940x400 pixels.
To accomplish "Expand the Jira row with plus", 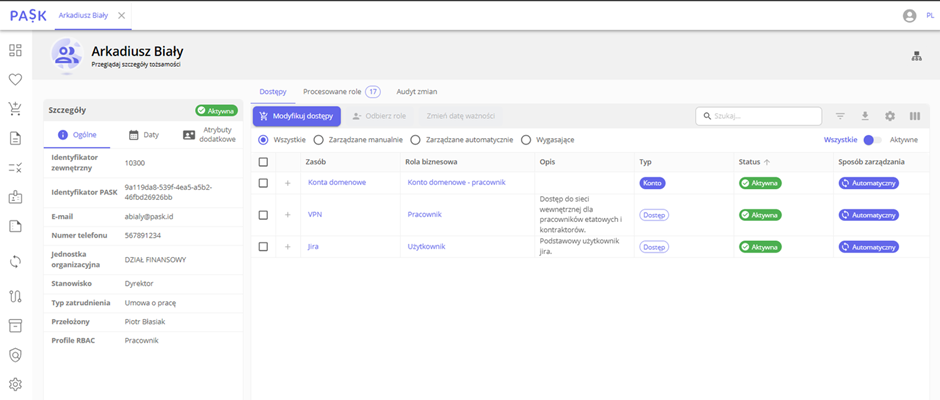I will coord(288,247).
